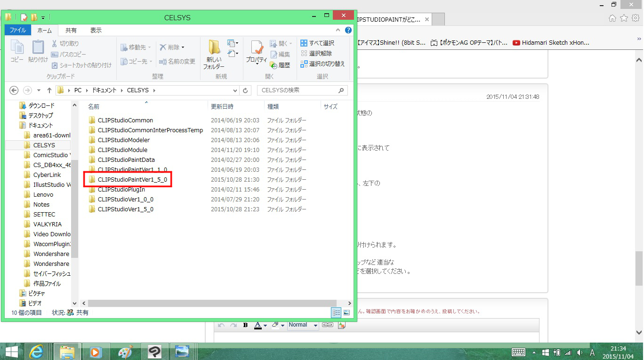Select CLIPStudioVer1_0_0 folder

tap(126, 200)
